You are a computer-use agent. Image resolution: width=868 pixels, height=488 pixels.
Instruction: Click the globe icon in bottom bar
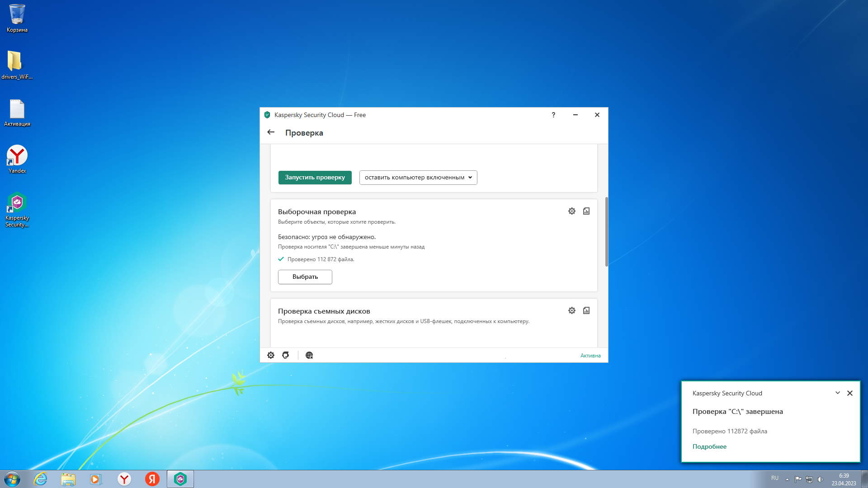click(309, 355)
